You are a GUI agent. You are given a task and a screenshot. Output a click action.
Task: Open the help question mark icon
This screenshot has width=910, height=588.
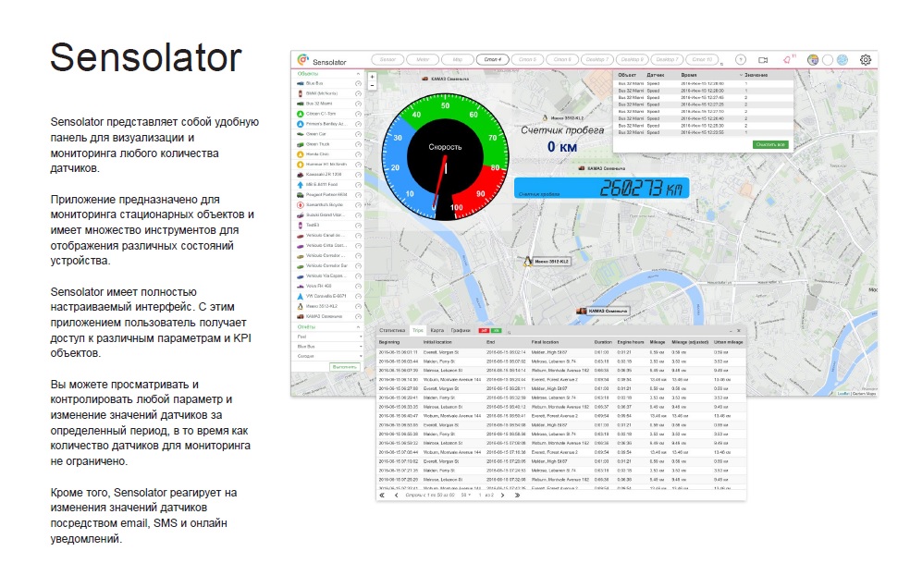click(741, 60)
